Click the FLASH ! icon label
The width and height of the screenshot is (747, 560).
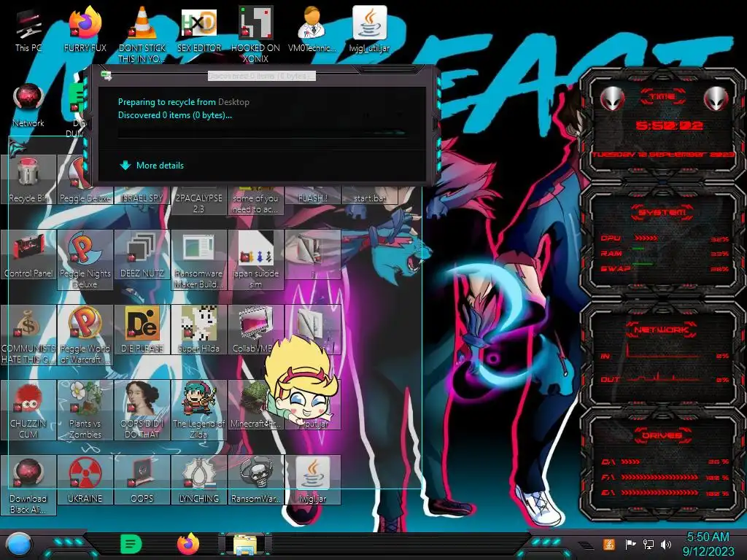click(312, 198)
